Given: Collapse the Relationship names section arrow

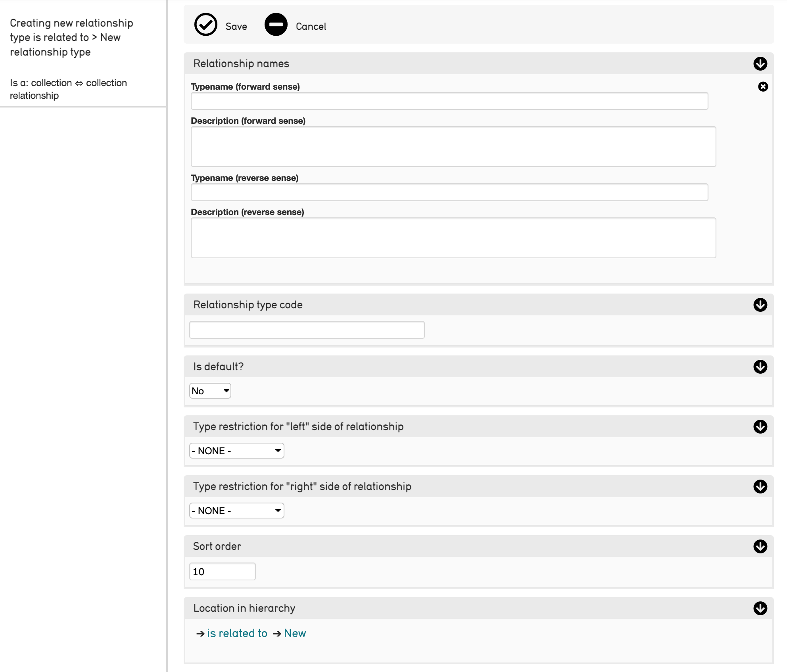Looking at the screenshot, I should point(760,63).
